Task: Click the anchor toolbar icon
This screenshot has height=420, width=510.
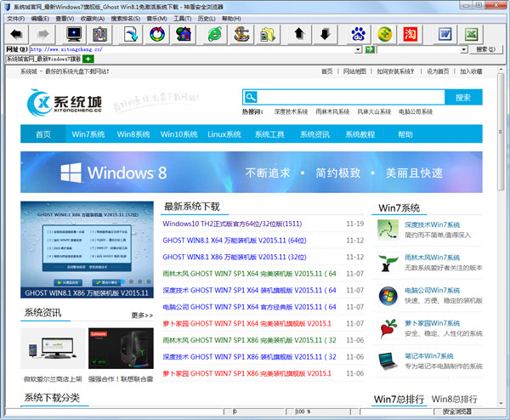Action: tap(241, 34)
